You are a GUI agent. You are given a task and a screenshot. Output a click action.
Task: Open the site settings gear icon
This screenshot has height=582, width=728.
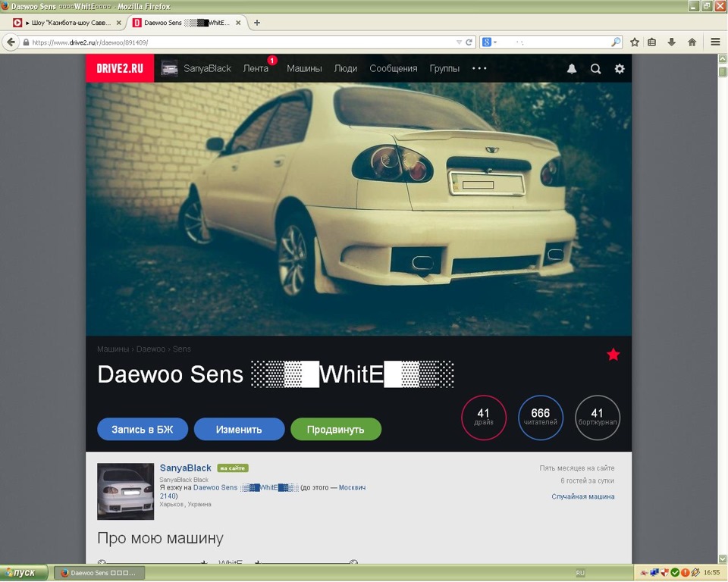tap(620, 69)
